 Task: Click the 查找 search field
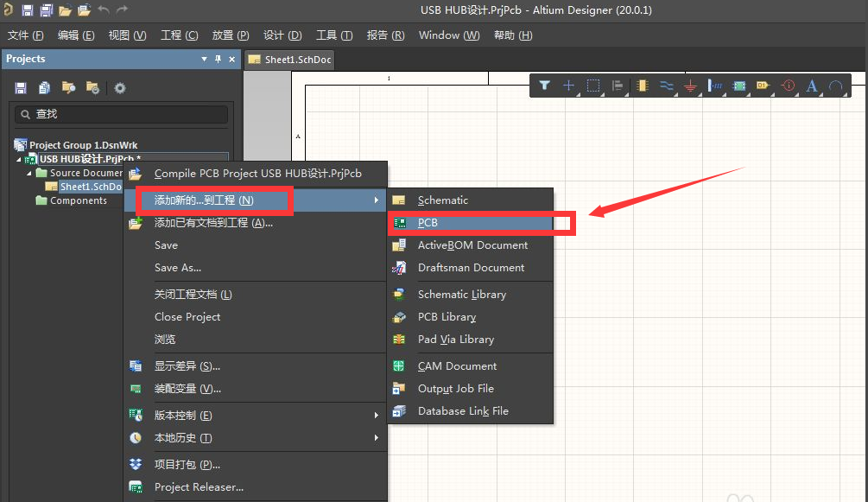pyautogui.click(x=121, y=114)
